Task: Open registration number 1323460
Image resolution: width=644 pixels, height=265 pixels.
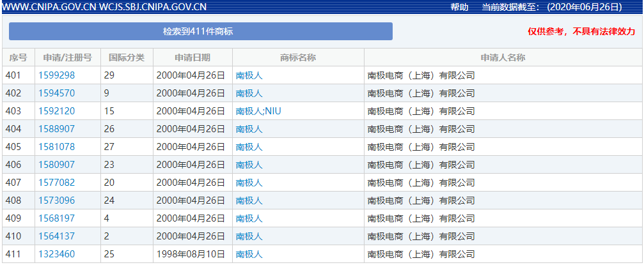Action: [x=57, y=254]
